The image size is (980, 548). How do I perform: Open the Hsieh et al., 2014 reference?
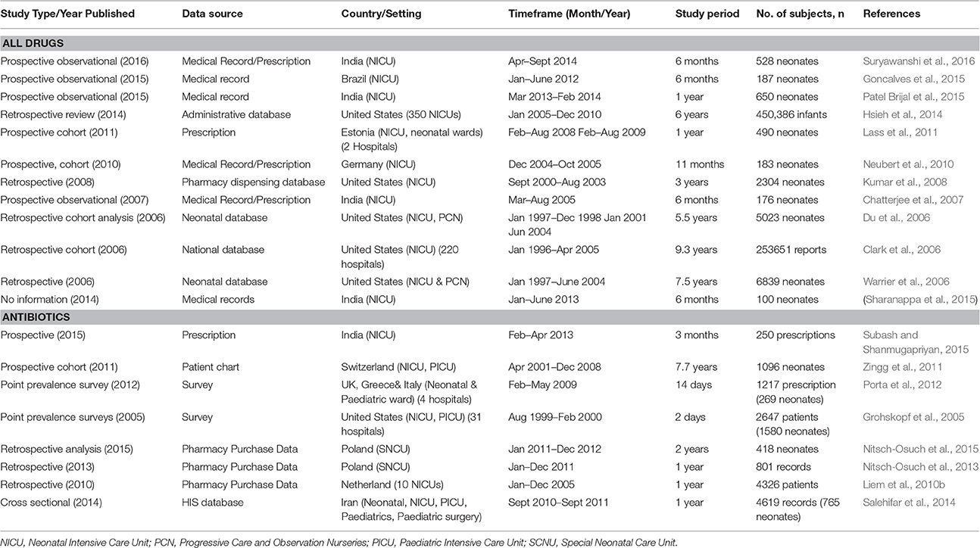click(x=901, y=114)
